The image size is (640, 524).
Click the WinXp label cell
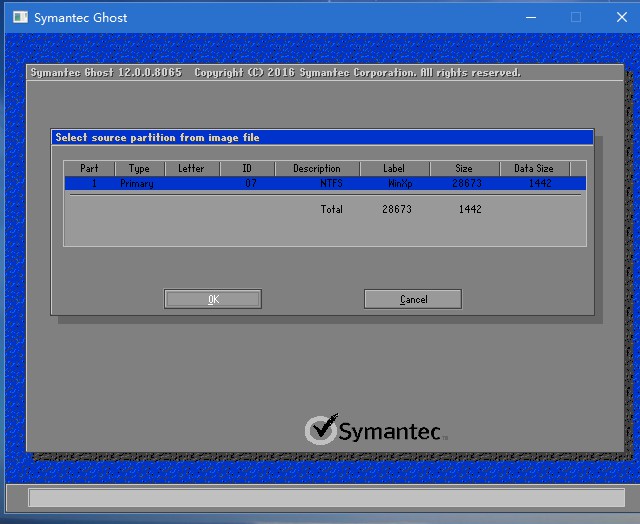(400, 184)
